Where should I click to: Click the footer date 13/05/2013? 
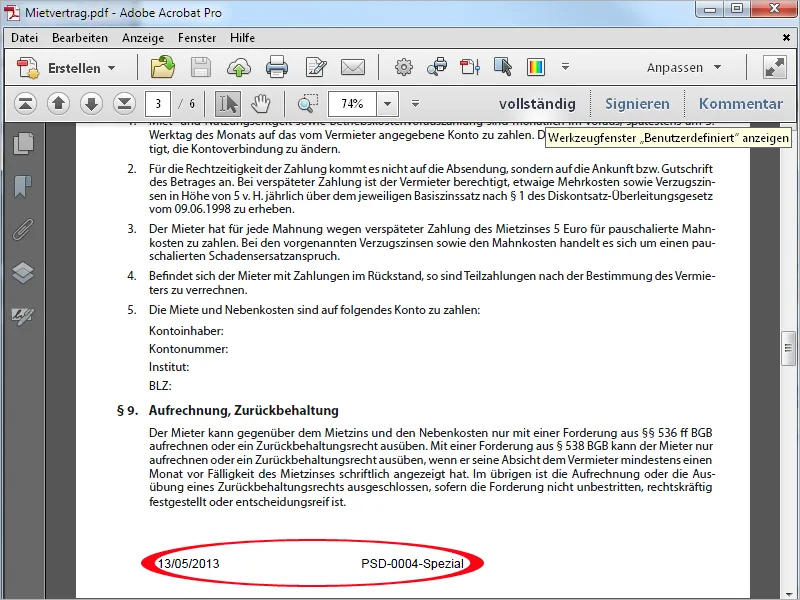click(x=188, y=564)
